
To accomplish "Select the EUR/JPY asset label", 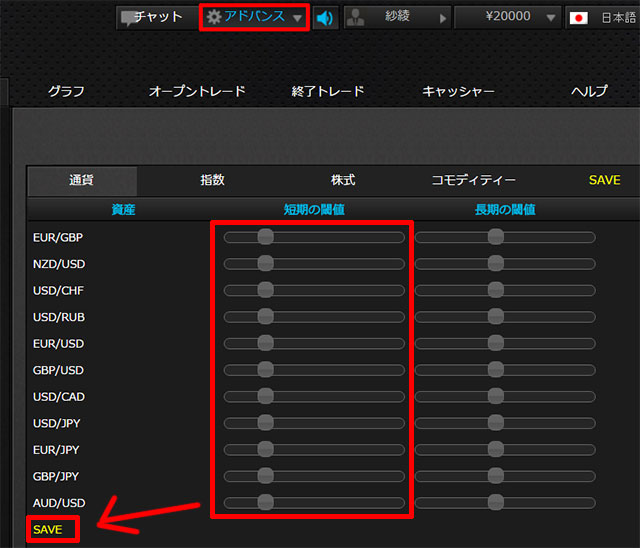I will [x=56, y=450].
